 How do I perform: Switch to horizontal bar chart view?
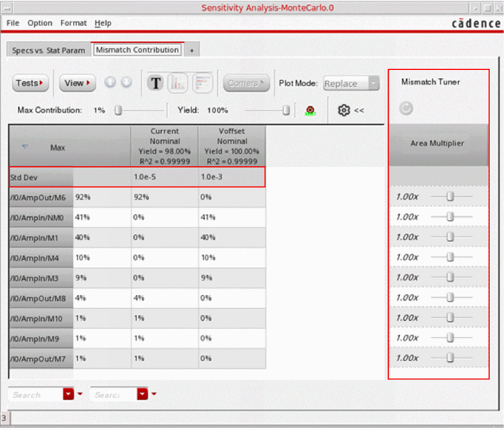pyautogui.click(x=203, y=83)
